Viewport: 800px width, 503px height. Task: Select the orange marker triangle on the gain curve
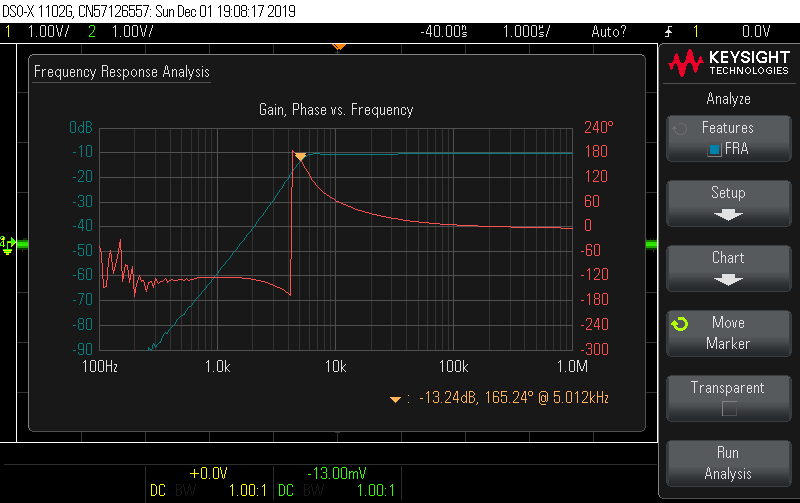click(x=299, y=156)
